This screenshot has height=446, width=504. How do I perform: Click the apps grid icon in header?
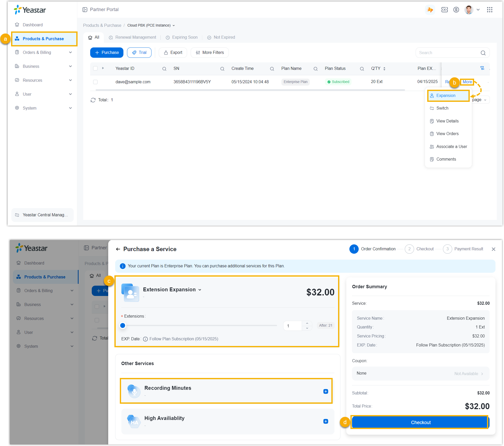pos(490,10)
